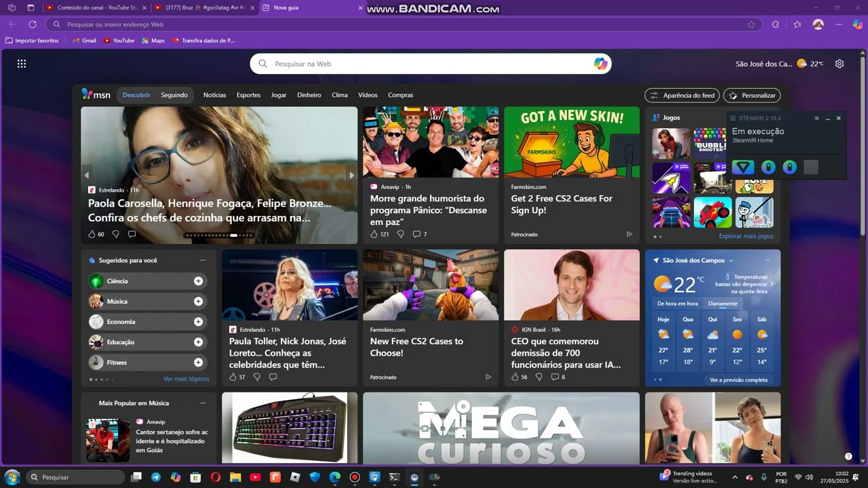Screen dimensions: 868x488
Task: Switch weather view to Diariamente
Action: point(723,304)
